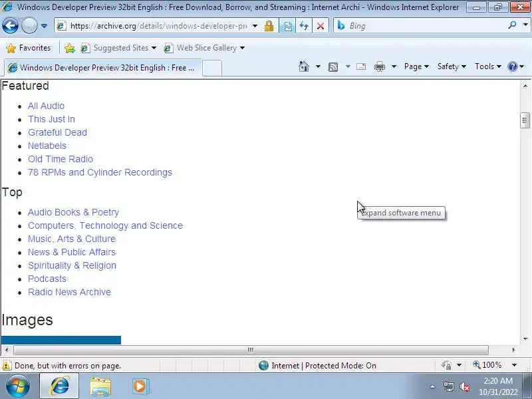
Task: Click the 100% zoom level button
Action: click(x=487, y=365)
